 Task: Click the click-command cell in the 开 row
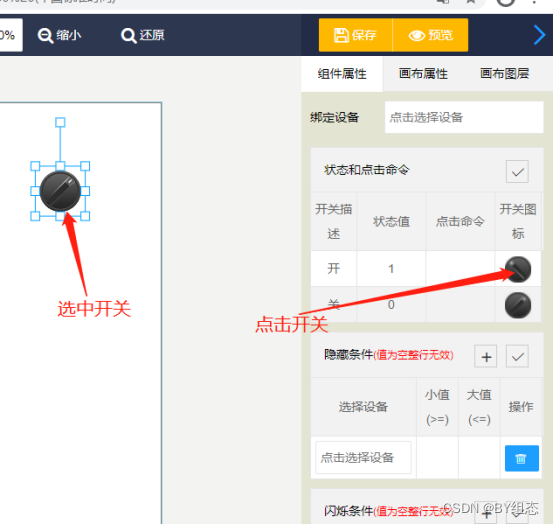coord(460,269)
